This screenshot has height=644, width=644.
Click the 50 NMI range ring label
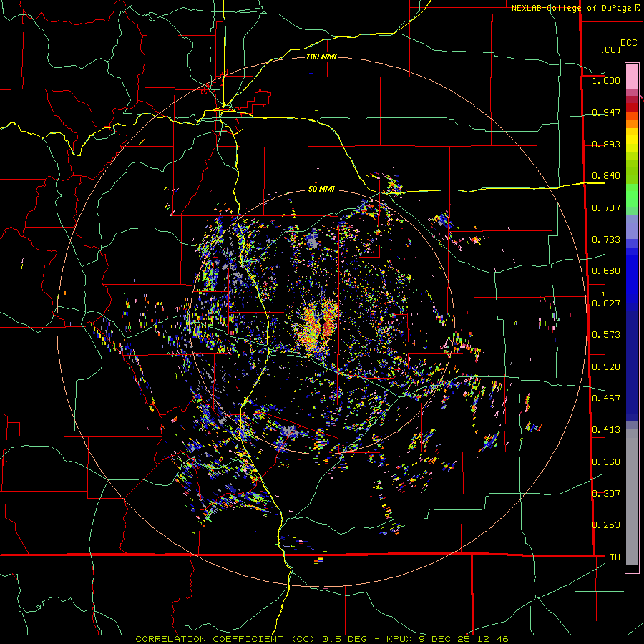click(321, 190)
